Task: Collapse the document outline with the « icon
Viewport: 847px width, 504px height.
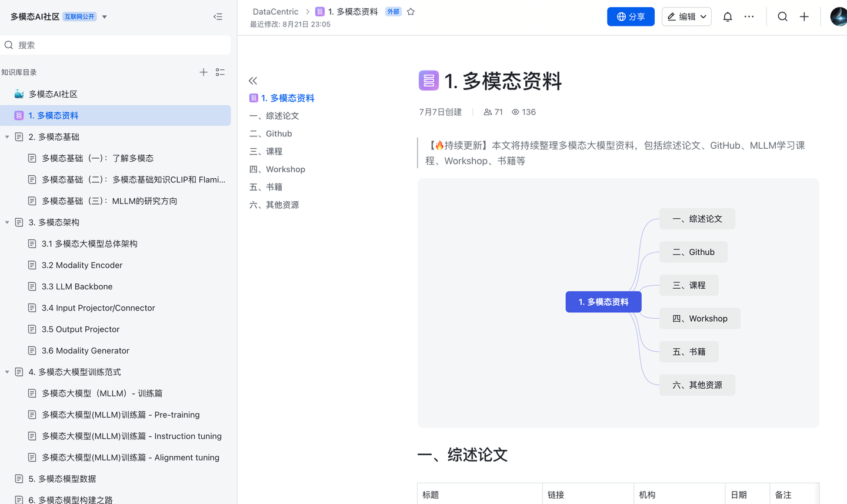Action: 253,81
